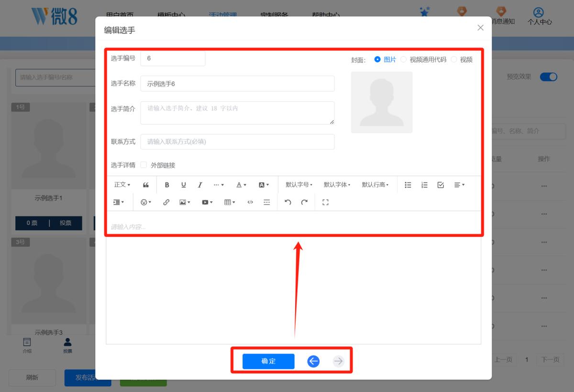Click the 联系方式 contact field
Screen dimensions: 574x392
coord(237,142)
